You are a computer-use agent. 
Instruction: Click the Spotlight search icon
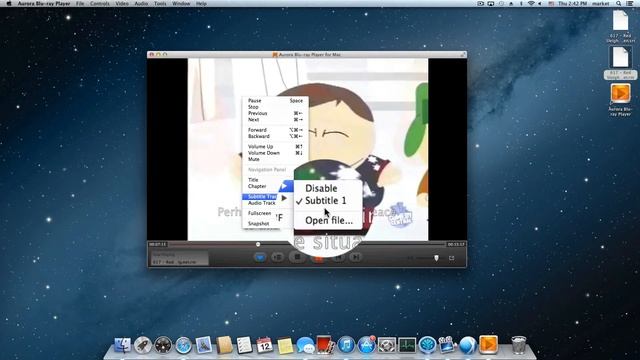tap(619, 3)
